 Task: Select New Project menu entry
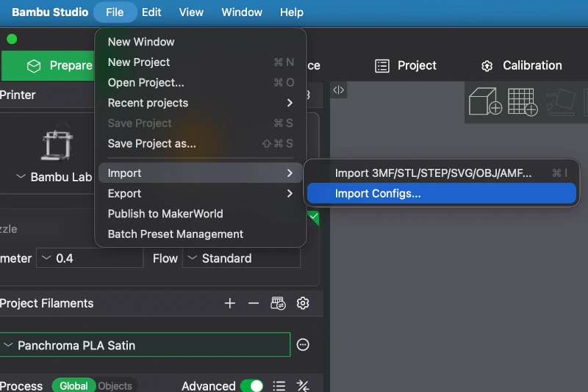point(200,62)
